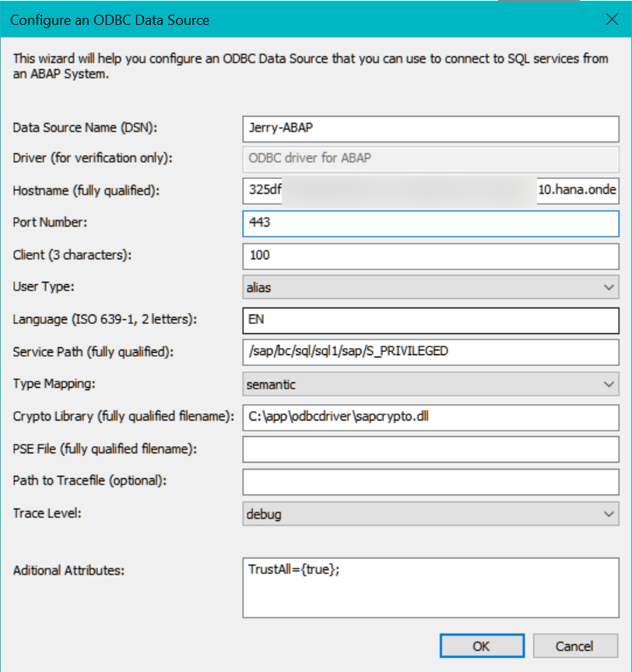Screen dimensions: 632x672
Task: Click the Port Number field showing 443
Action: click(x=430, y=223)
